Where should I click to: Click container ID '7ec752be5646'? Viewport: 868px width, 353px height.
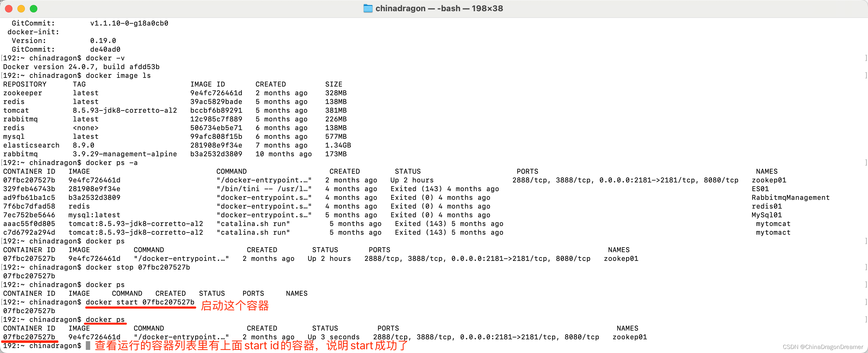point(29,215)
